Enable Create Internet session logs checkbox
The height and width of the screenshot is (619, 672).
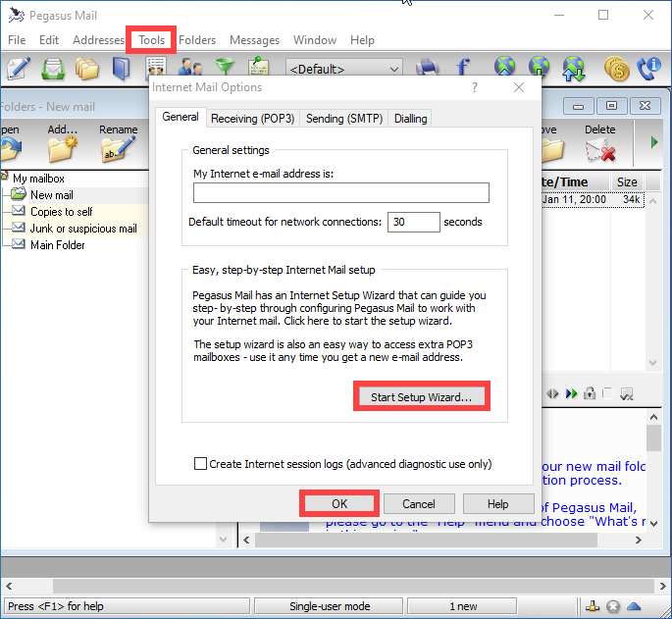(200, 463)
